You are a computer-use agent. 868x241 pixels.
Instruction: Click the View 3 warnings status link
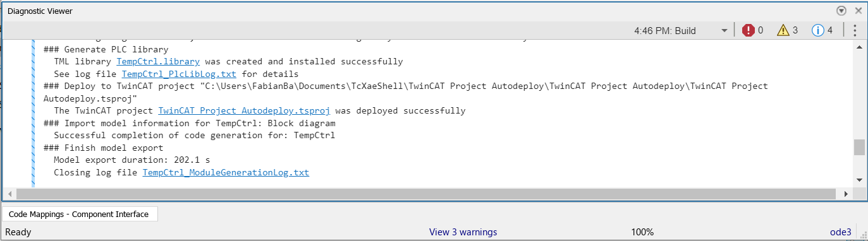(463, 232)
